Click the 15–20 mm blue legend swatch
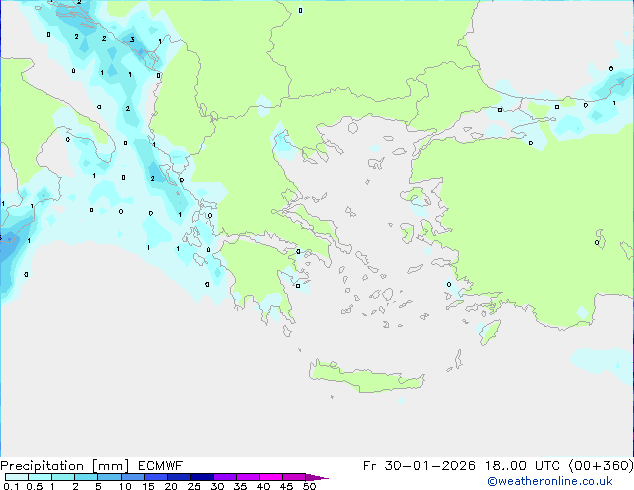This screenshot has height=490, width=634. [156, 477]
